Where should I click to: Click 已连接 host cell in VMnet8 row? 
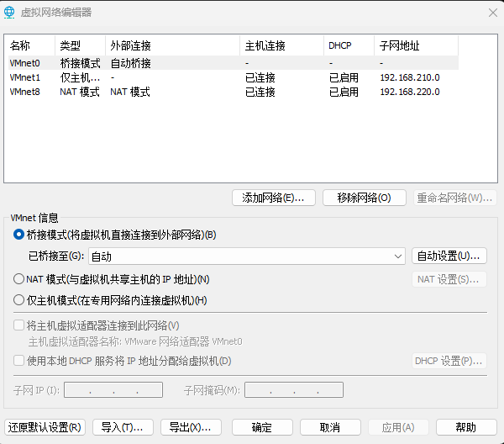[260, 92]
